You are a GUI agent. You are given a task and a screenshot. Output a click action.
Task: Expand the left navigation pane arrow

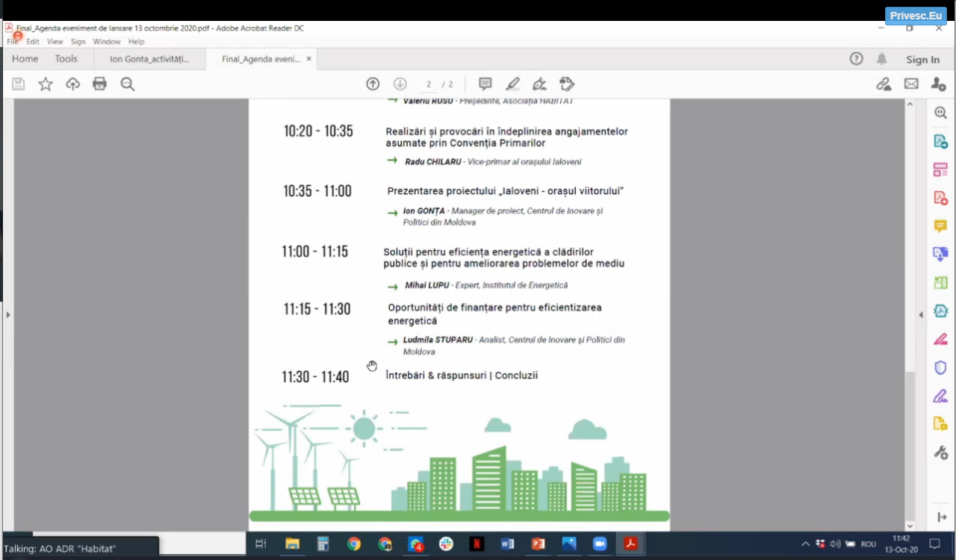(8, 315)
